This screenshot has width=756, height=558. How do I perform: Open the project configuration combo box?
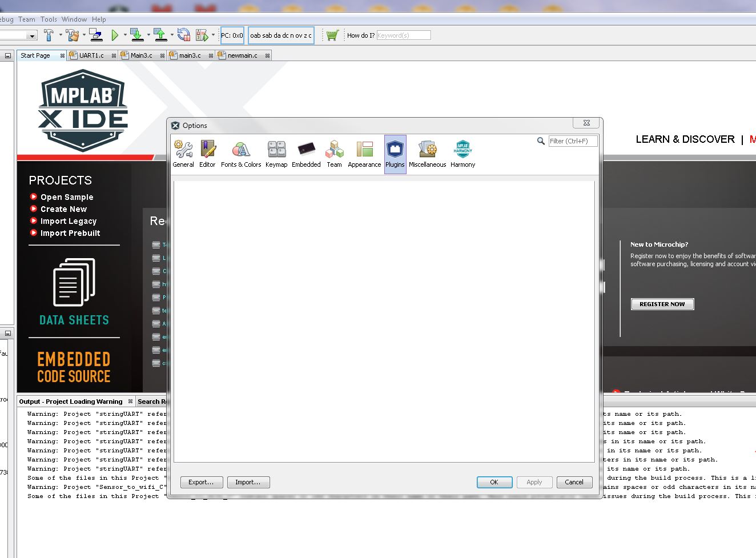tap(18, 35)
